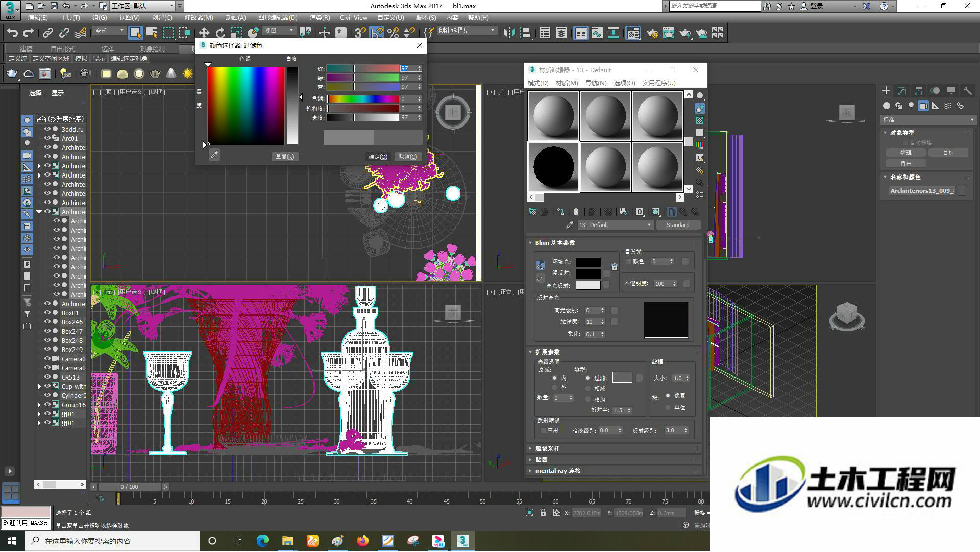The image size is (980, 552).
Task: Click the Undo arrow in main toolbar
Action: click(x=12, y=33)
